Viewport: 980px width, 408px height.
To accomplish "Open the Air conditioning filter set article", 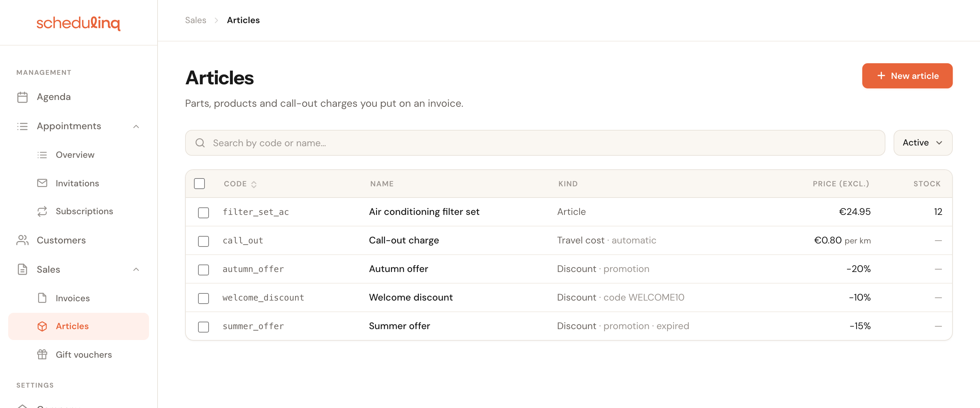I will tap(424, 211).
